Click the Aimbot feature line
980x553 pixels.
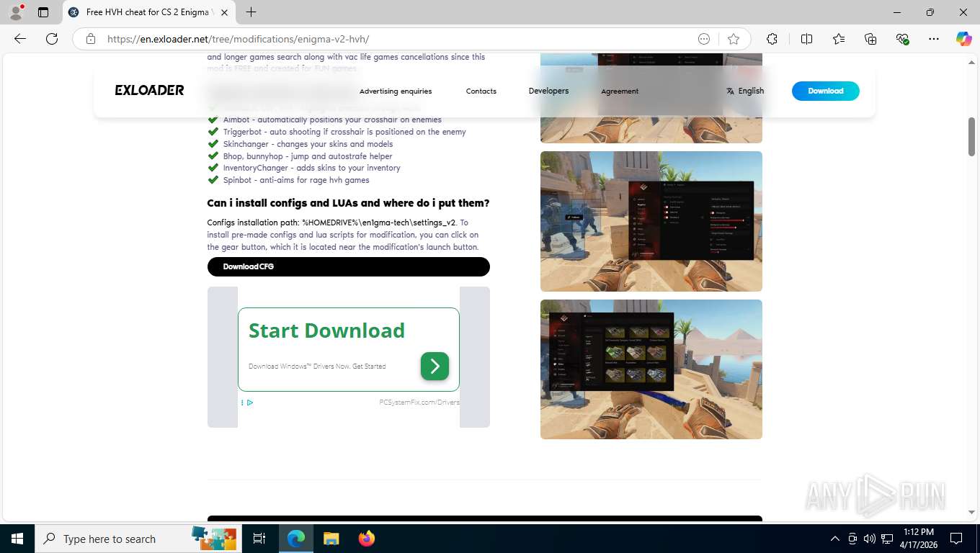(x=332, y=120)
